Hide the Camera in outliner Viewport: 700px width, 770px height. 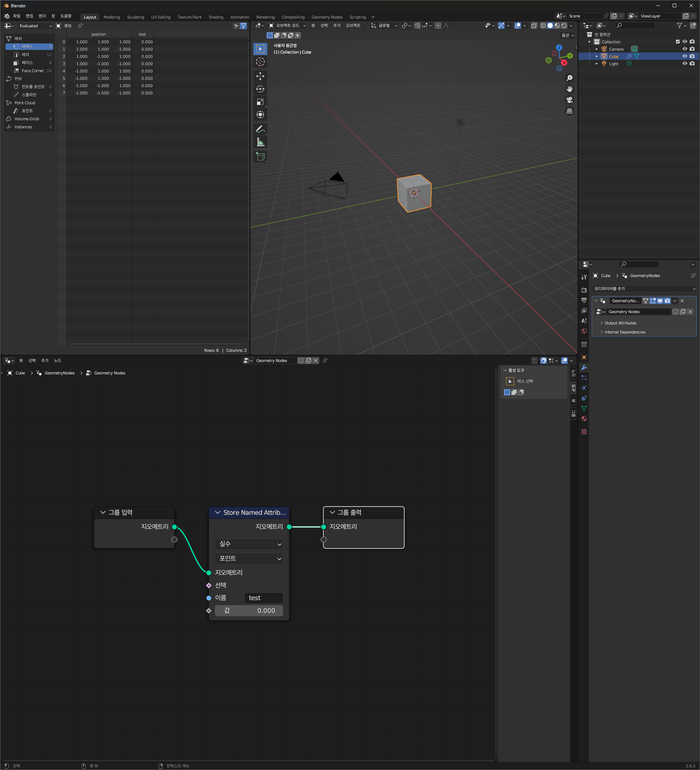click(684, 49)
